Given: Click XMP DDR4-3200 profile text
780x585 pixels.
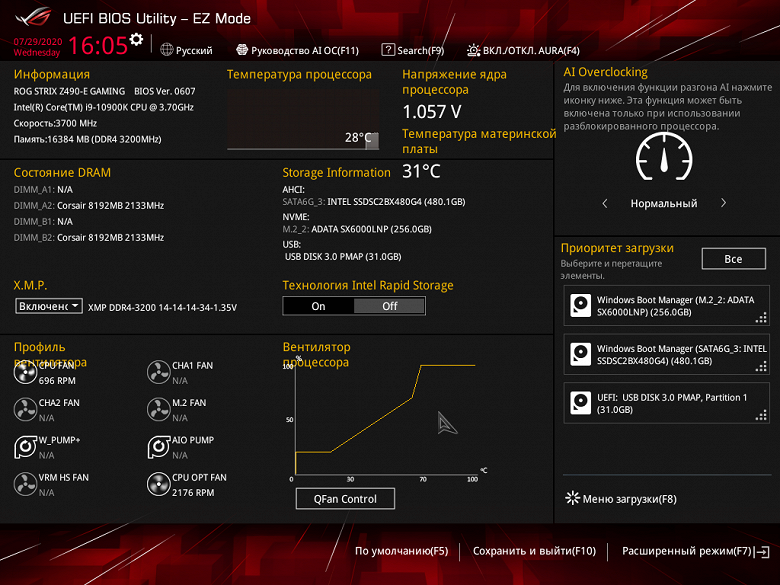Looking at the screenshot, I should coord(162,307).
